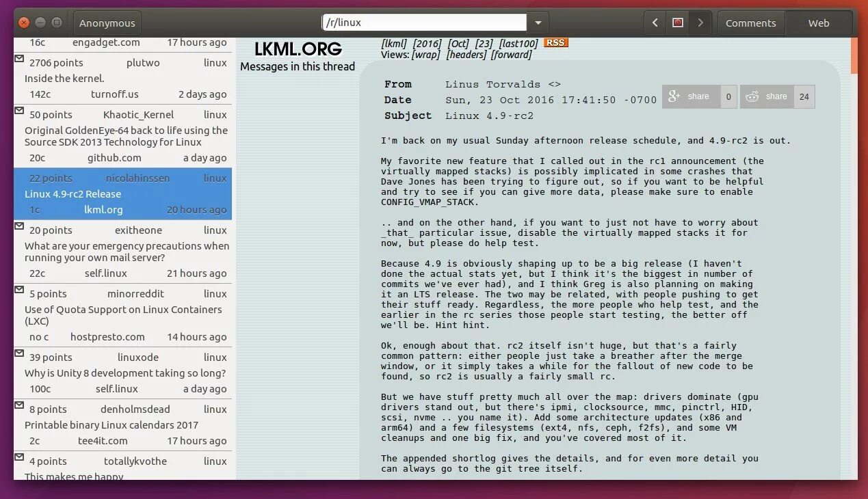868x499 pixels.
Task: Close the window with the red button
Action: [24, 23]
